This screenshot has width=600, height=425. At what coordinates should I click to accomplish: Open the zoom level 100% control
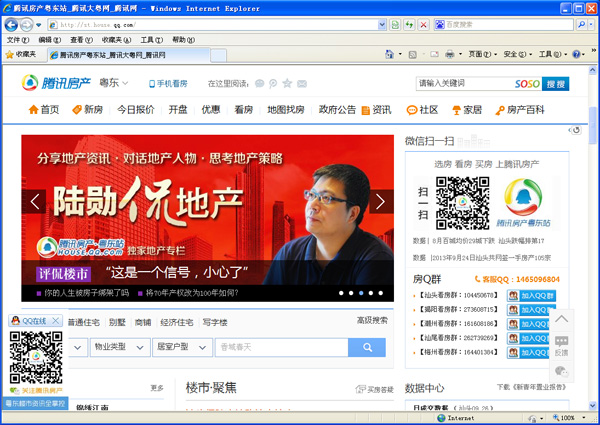coord(569,418)
